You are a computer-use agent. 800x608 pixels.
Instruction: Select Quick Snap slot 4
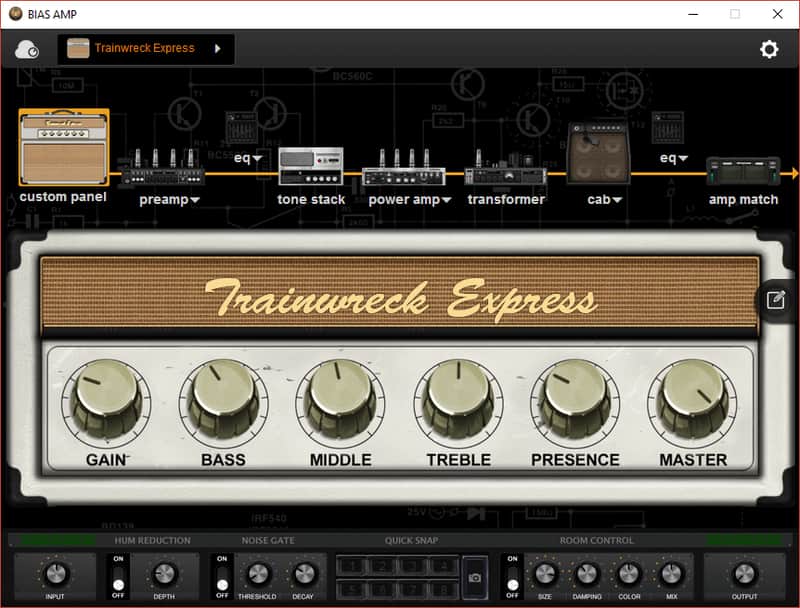point(444,566)
